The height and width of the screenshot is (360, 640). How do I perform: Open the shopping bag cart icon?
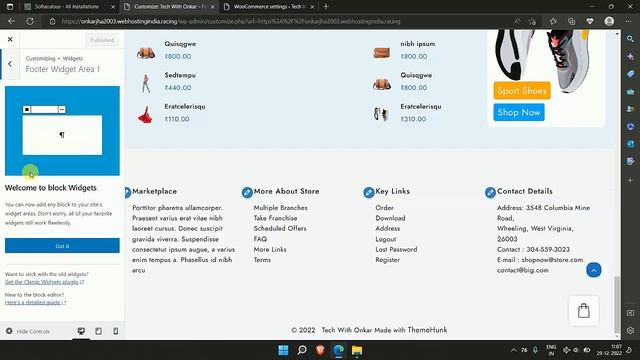(584, 311)
